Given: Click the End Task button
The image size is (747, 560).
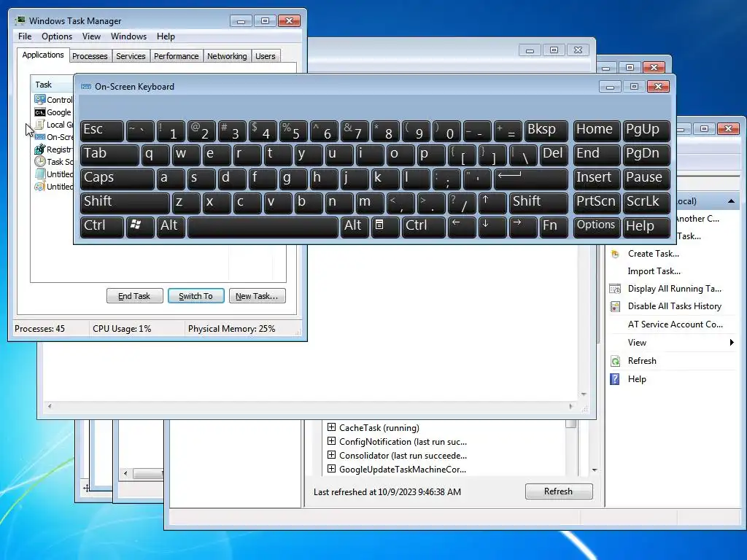Looking at the screenshot, I should [x=134, y=296].
